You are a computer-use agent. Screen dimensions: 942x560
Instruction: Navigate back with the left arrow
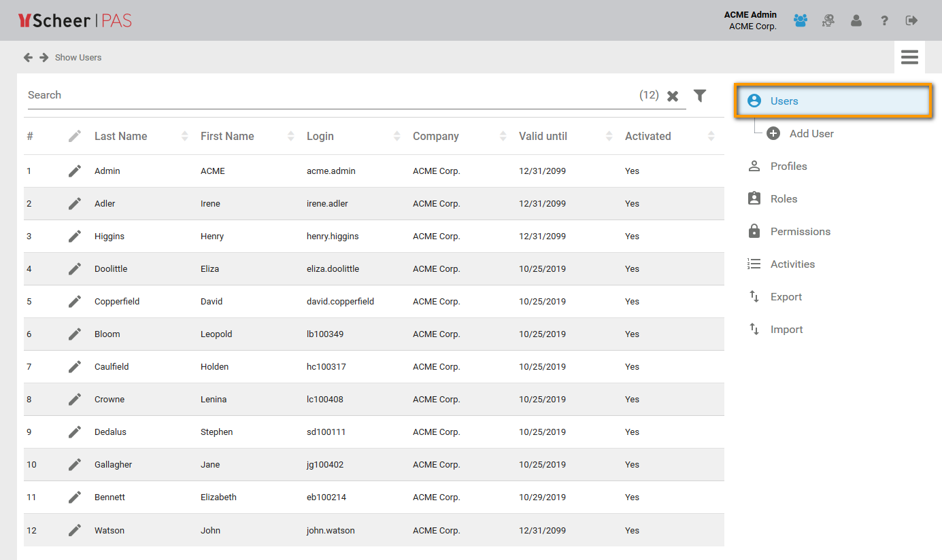pos(28,58)
